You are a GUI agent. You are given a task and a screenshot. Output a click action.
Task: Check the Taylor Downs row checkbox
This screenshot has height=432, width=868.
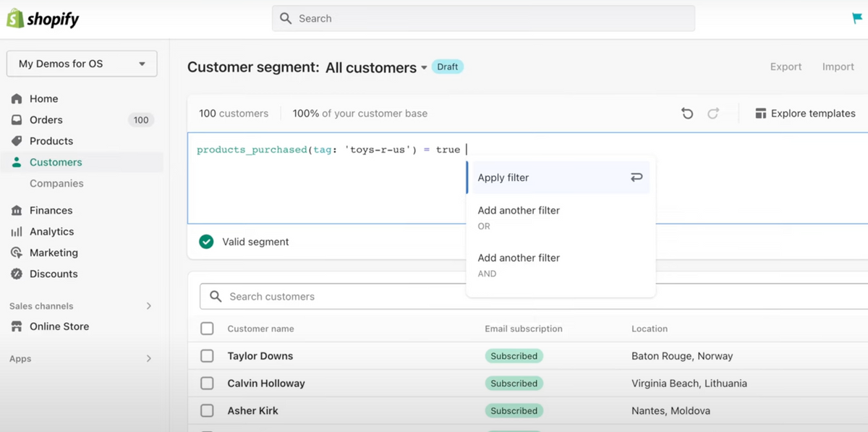pyautogui.click(x=207, y=356)
